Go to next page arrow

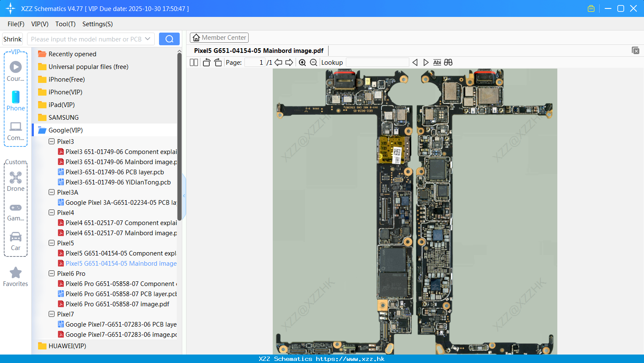[289, 62]
